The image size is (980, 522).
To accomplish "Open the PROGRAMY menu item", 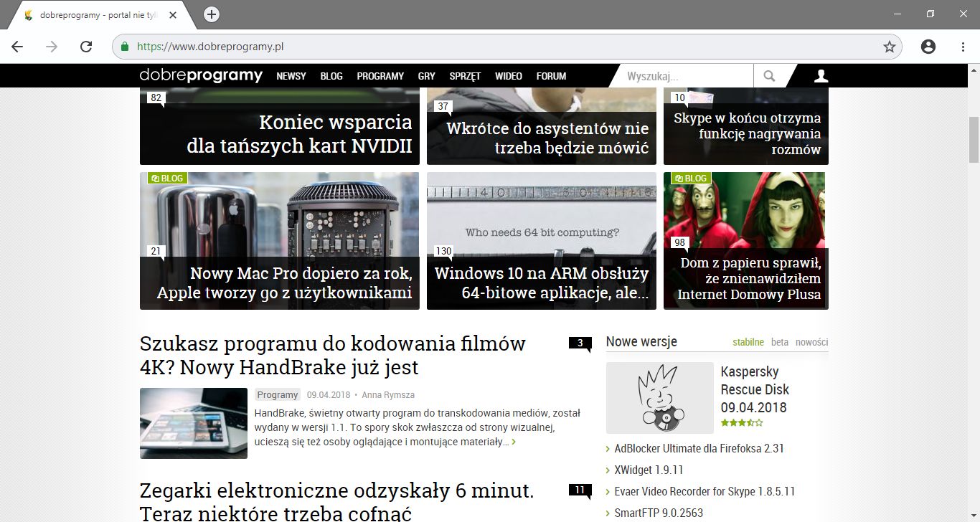I will click(380, 76).
